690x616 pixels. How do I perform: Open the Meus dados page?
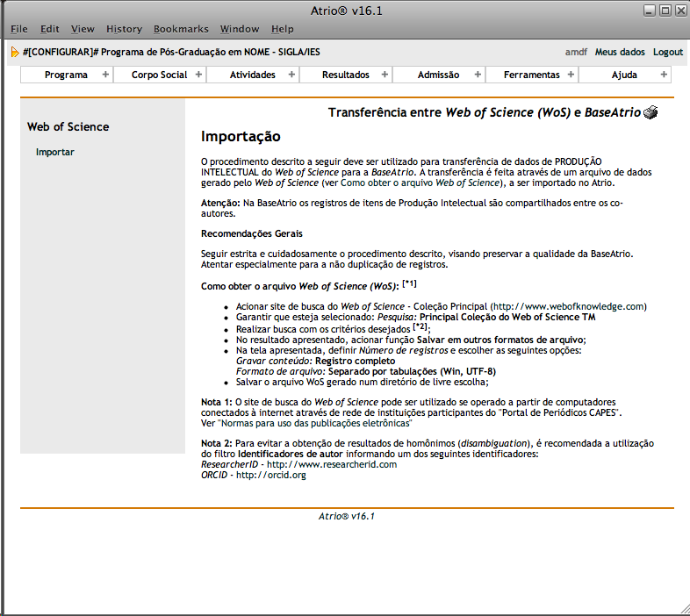tap(620, 53)
